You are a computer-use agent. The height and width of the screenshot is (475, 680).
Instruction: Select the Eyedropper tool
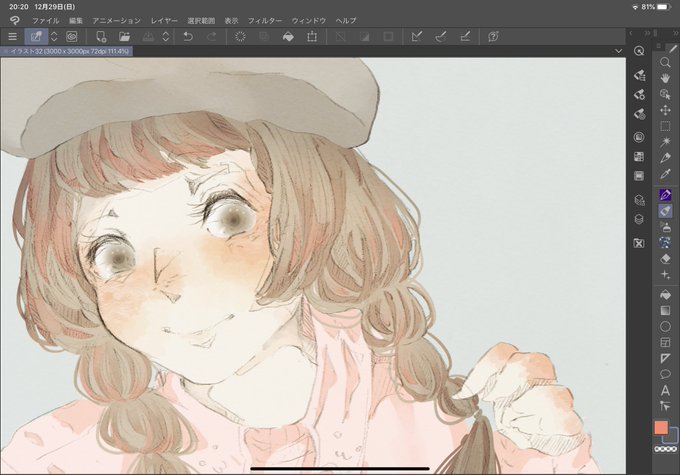(665, 174)
